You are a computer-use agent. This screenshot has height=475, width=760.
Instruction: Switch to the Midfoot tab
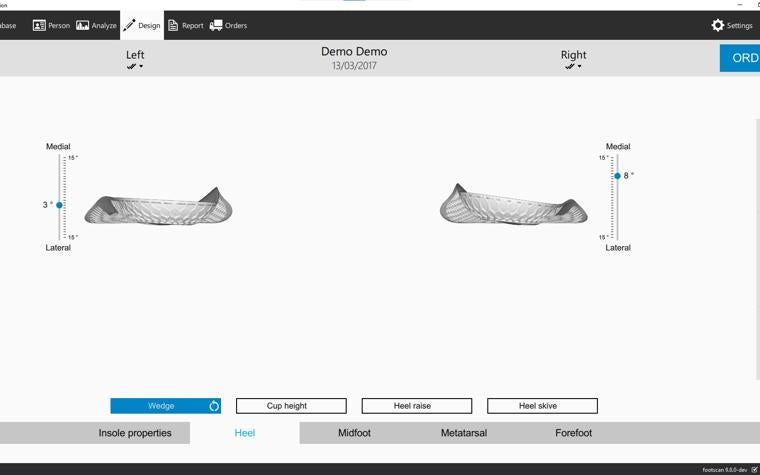pyautogui.click(x=354, y=433)
